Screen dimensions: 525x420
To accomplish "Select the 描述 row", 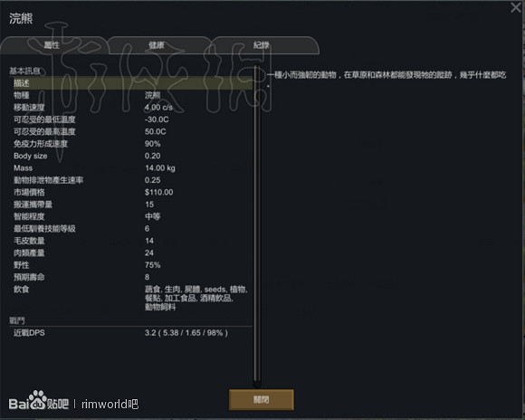I will (x=131, y=83).
